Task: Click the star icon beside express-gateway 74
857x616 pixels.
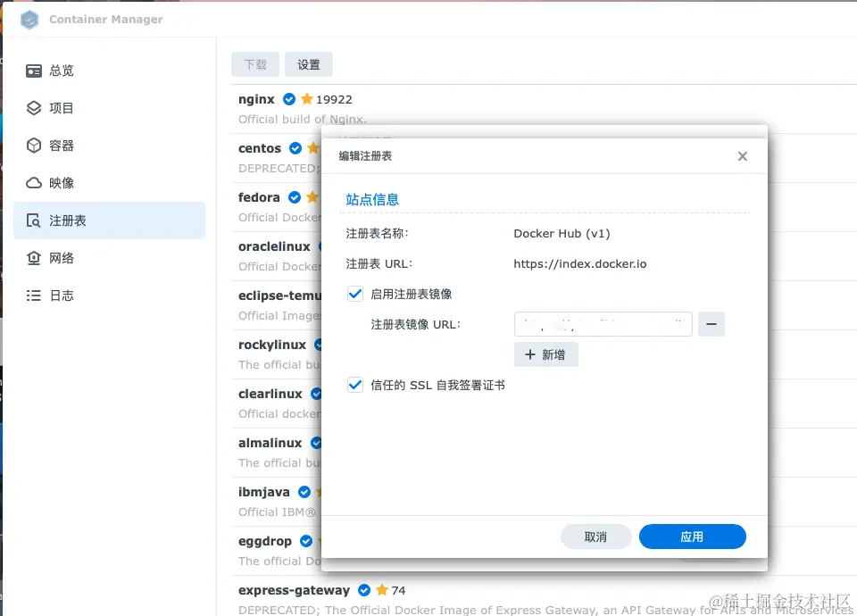Action: pyautogui.click(x=382, y=590)
